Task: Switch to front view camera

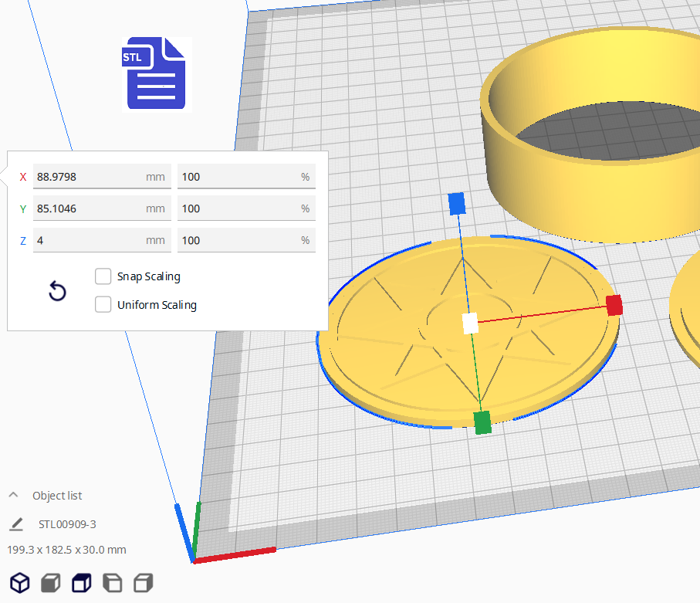Action: click(x=50, y=582)
